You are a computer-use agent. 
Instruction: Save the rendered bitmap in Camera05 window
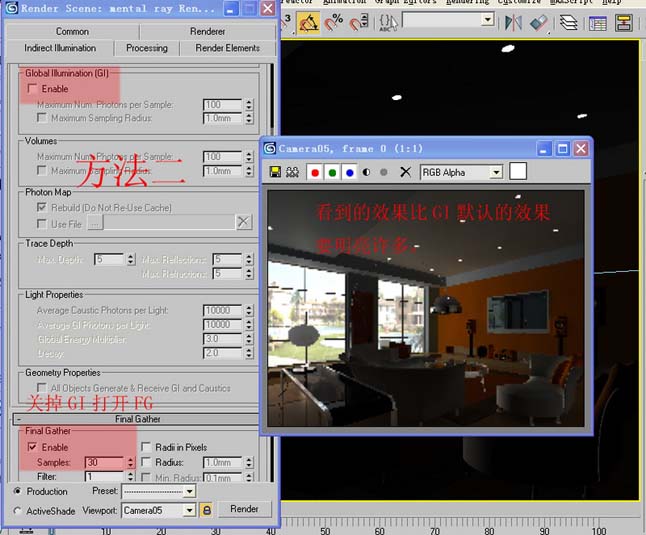(275, 172)
